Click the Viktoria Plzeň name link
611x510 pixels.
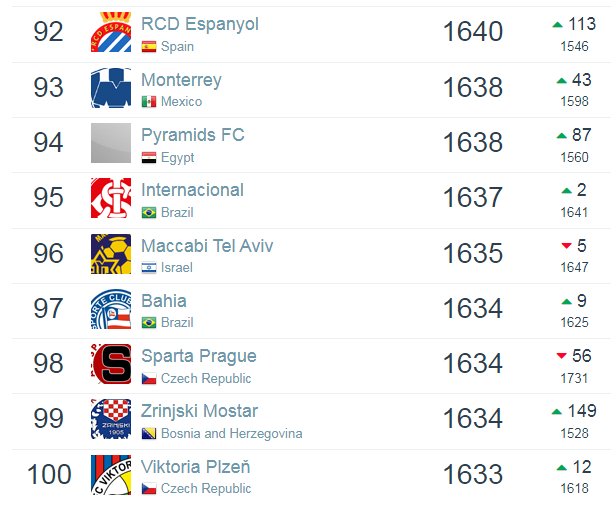point(195,467)
